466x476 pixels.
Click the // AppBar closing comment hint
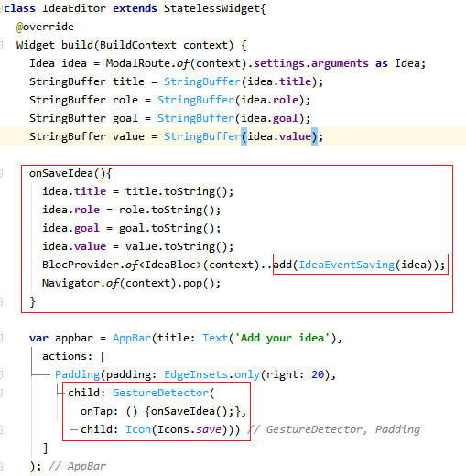coord(77,466)
